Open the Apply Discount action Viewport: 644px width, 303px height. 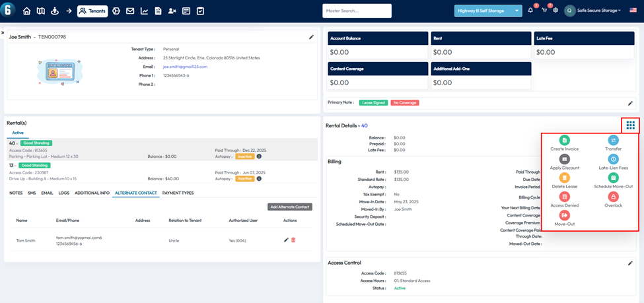click(564, 159)
